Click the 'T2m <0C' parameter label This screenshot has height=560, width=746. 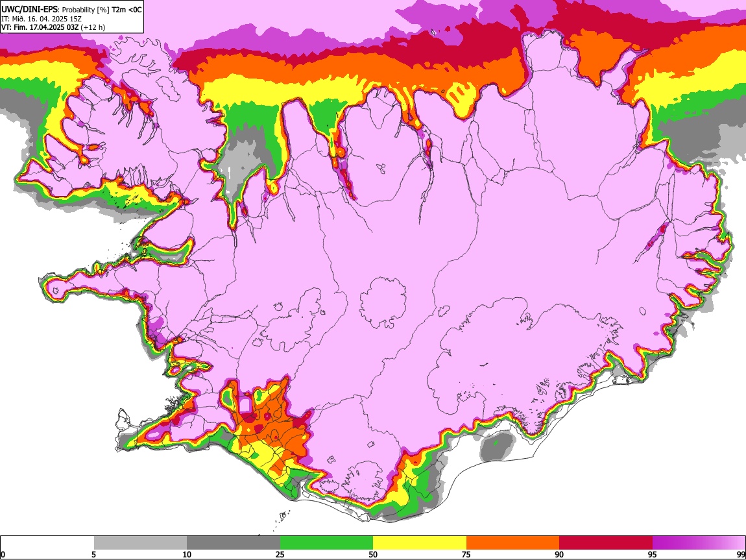(x=126, y=10)
